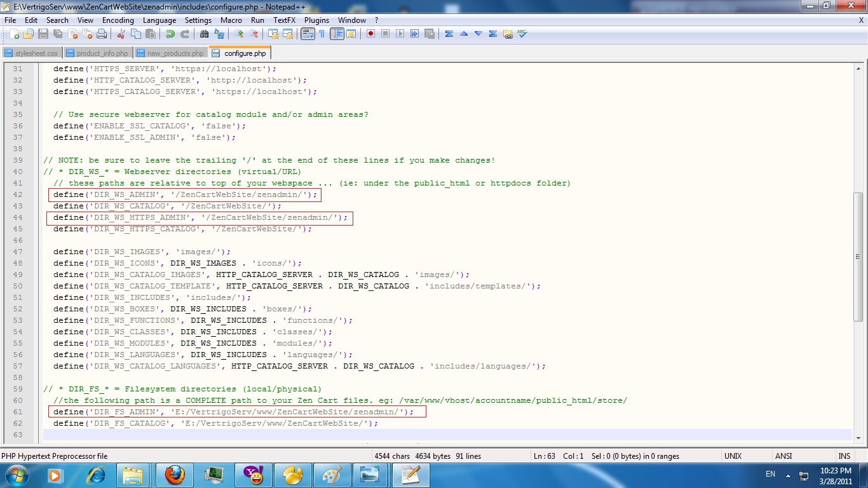Switch to the new_products.php tab
This screenshot has width=868, height=488.
170,53
